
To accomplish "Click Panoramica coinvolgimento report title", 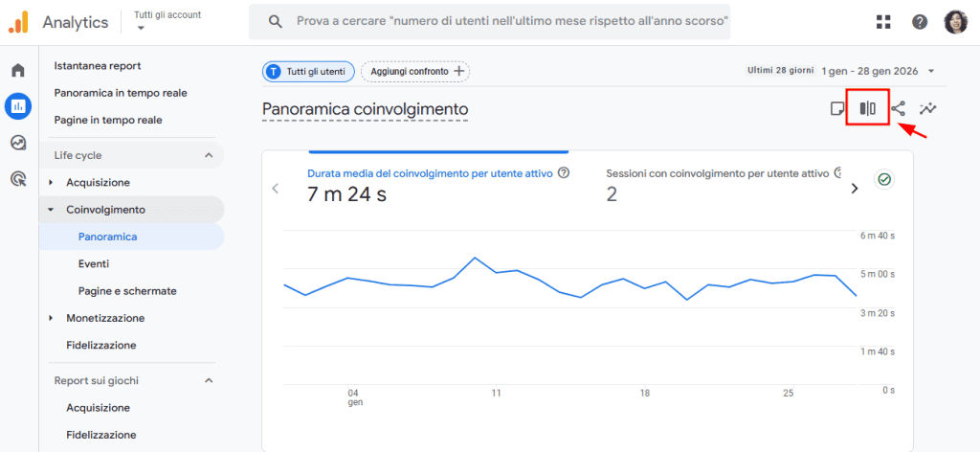I will [365, 109].
